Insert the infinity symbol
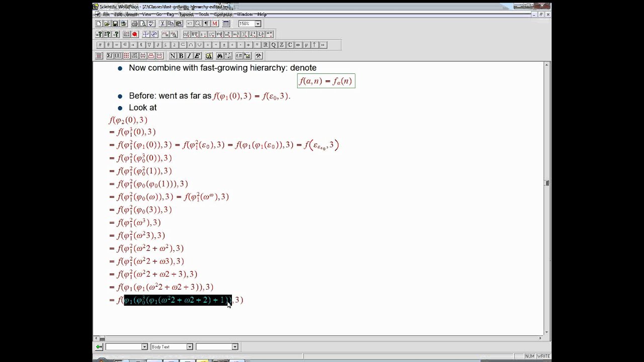 click(x=117, y=45)
